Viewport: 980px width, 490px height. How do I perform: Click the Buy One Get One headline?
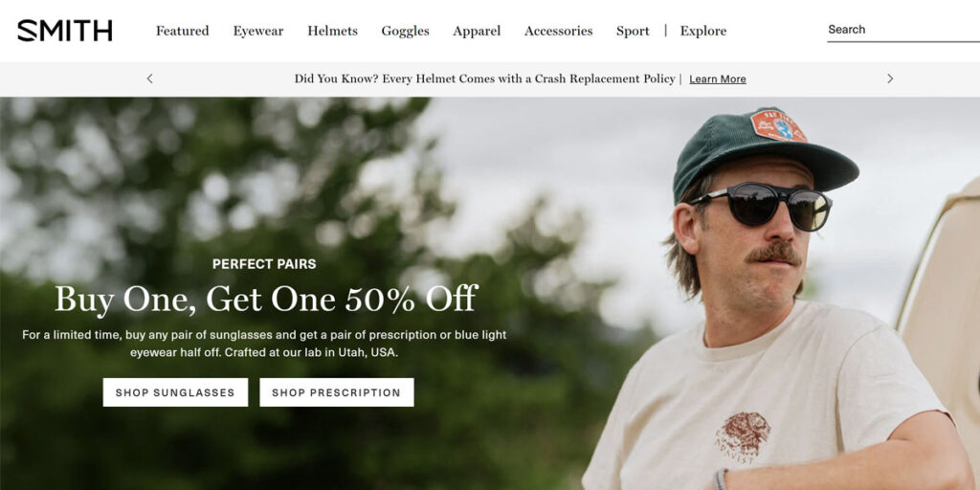pyautogui.click(x=266, y=299)
